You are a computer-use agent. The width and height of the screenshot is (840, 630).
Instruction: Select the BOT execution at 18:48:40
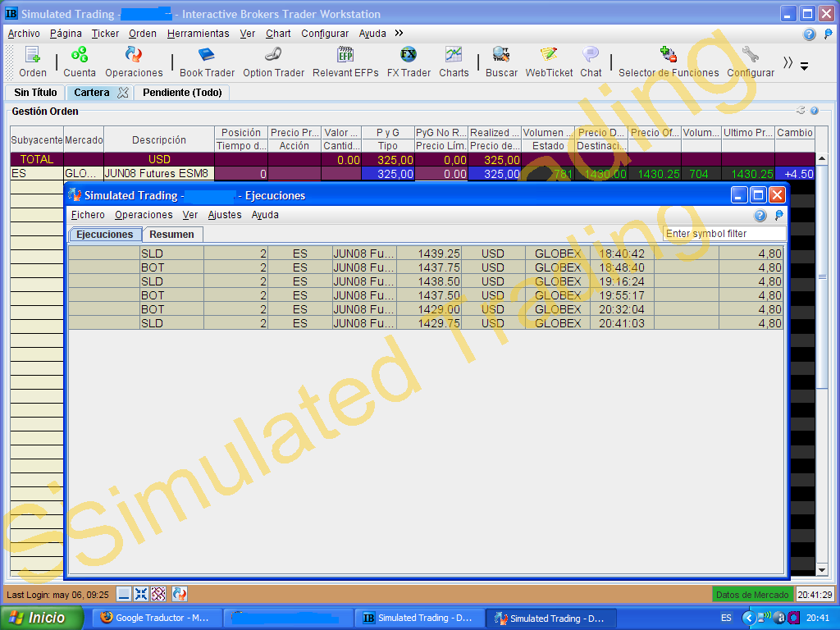point(426,267)
